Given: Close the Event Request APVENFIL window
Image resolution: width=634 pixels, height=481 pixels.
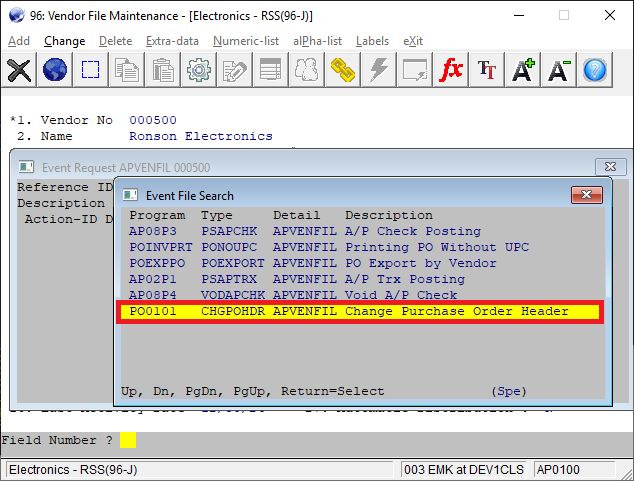Looking at the screenshot, I should [x=610, y=167].
